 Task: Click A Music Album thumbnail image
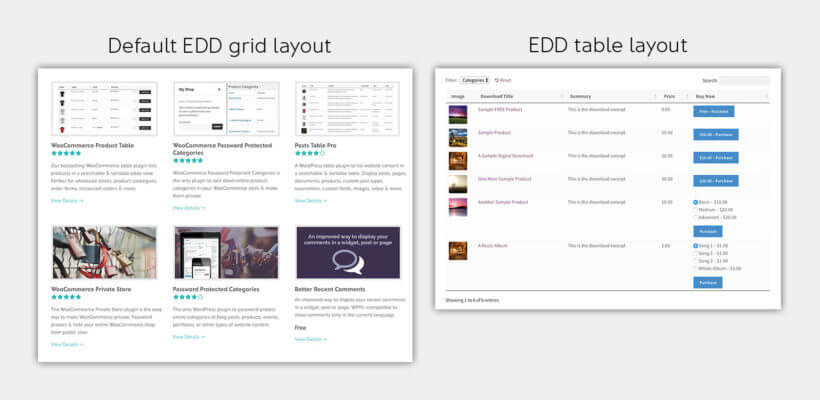(x=458, y=250)
